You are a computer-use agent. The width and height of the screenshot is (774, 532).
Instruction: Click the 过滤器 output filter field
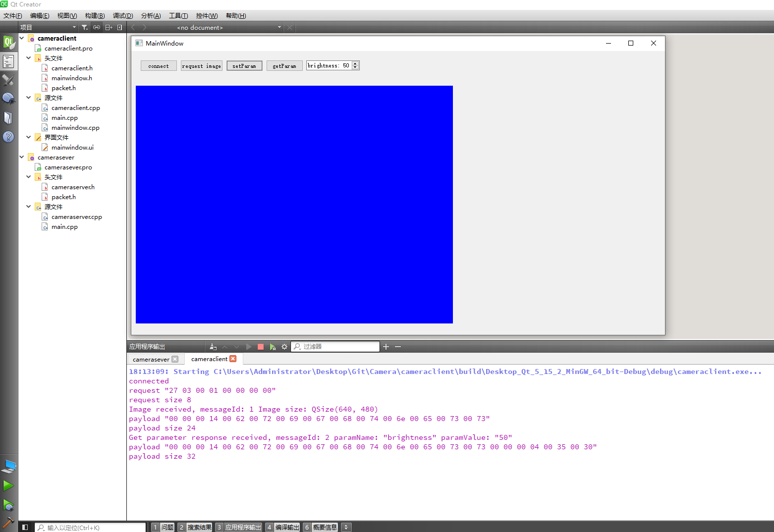coord(335,347)
